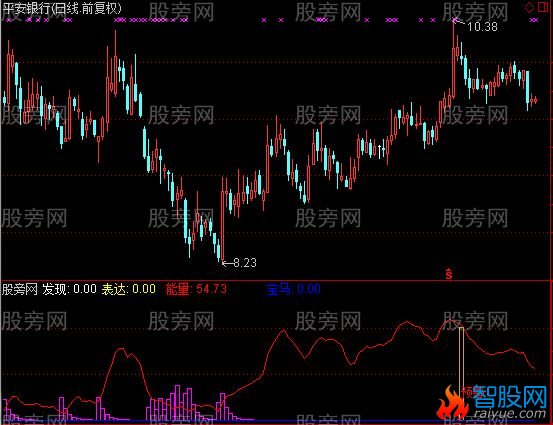The height and width of the screenshot is (425, 553).
Task: Click the low price label 8.23
Action: coord(245,263)
